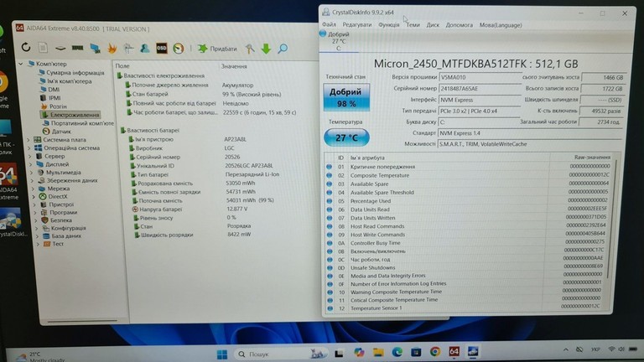Screen dimensions: 644x362
Task: Expand the Системна плата tree node
Action: point(29,140)
